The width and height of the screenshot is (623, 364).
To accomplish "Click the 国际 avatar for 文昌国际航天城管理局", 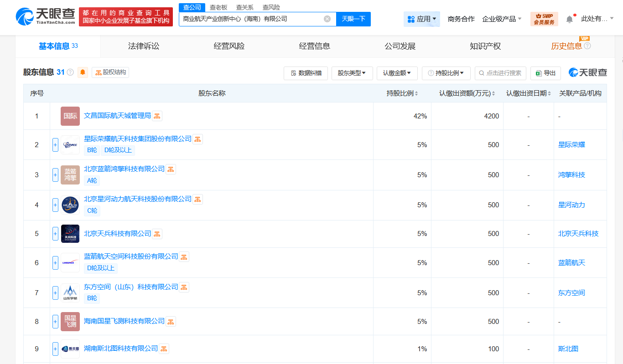I will tap(70, 116).
